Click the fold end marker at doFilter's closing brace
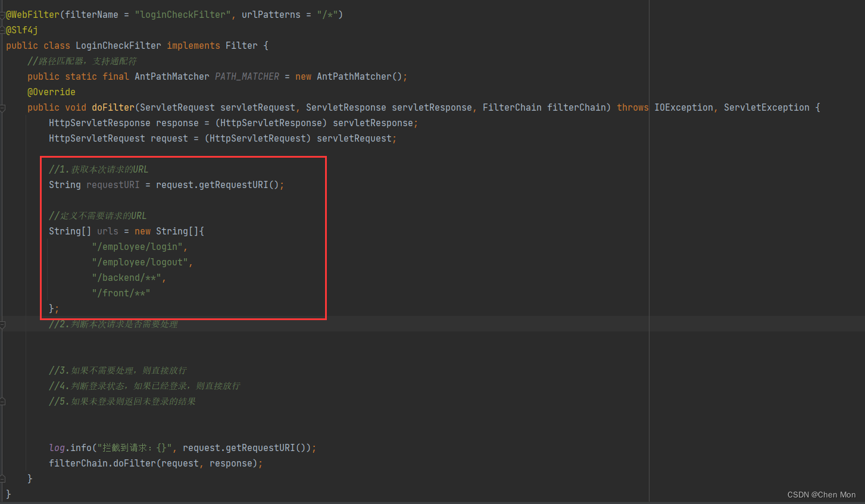The width and height of the screenshot is (865, 504). [3, 479]
